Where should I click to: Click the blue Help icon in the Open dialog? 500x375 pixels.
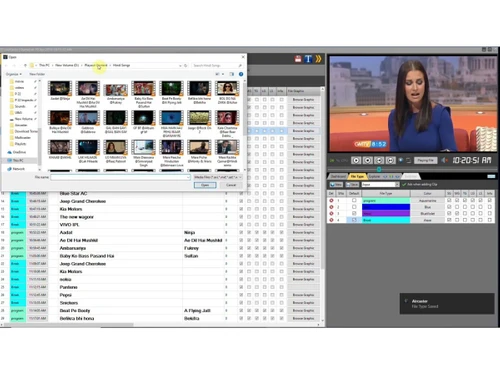pos(241,74)
